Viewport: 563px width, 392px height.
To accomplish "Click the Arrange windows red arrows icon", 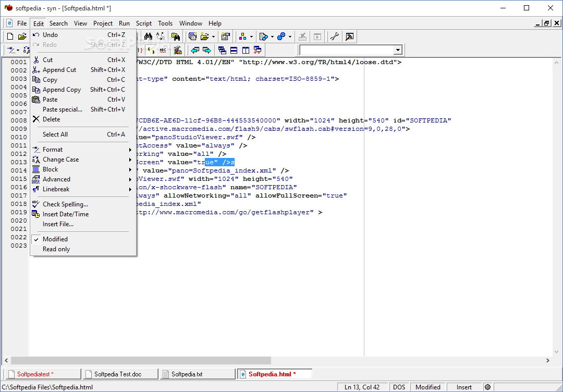I will pos(258,50).
